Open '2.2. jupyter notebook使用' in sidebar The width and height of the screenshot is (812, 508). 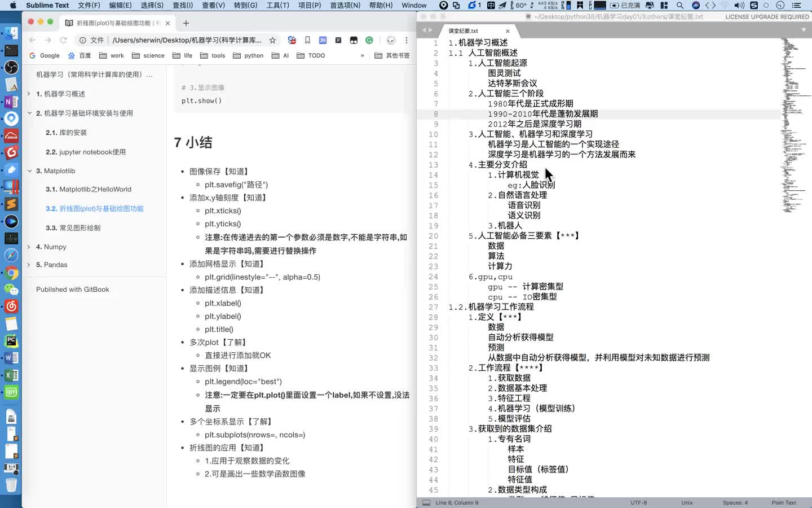[x=86, y=152]
